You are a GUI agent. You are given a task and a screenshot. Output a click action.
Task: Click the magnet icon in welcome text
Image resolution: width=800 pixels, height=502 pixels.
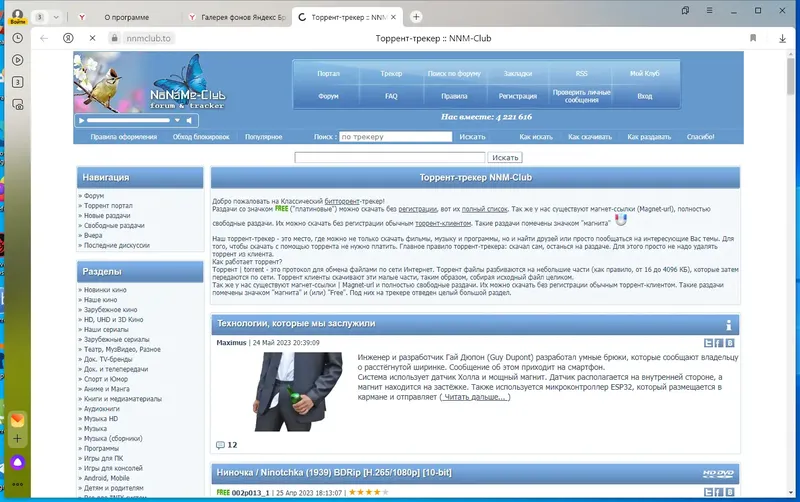click(620, 220)
